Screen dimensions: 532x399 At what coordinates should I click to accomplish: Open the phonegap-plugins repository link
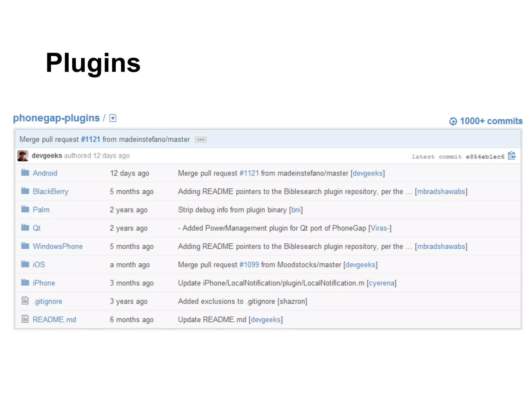click(x=56, y=118)
